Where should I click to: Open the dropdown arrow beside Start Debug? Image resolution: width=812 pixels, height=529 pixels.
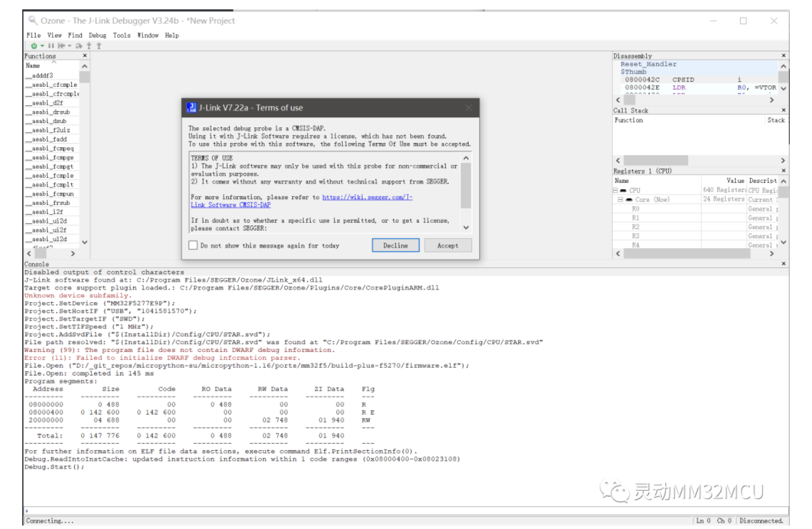click(42, 46)
